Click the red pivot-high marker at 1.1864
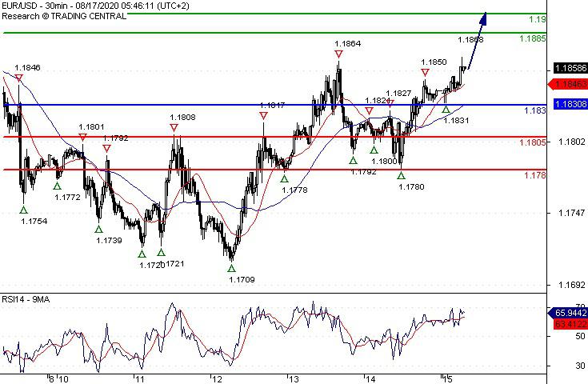 click(338, 54)
